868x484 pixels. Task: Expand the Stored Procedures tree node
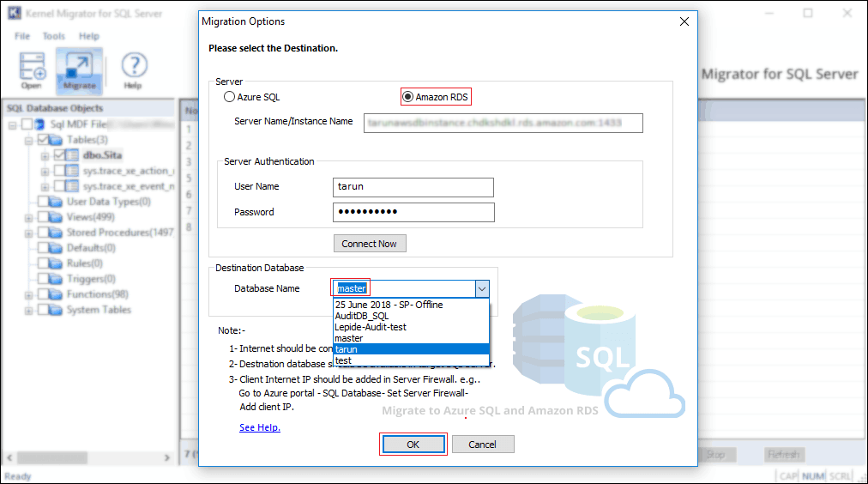point(28,233)
